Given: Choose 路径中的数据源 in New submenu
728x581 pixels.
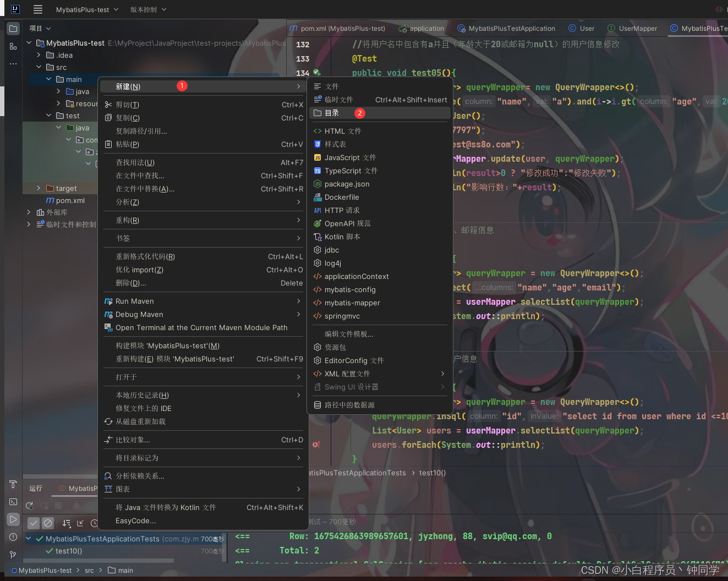Looking at the screenshot, I should pos(380,405).
